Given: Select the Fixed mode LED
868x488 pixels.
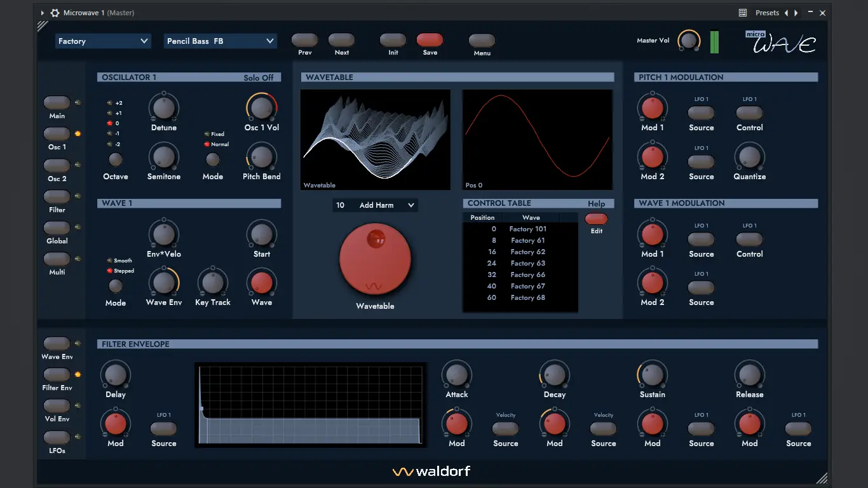Looking at the screenshot, I should [x=207, y=134].
